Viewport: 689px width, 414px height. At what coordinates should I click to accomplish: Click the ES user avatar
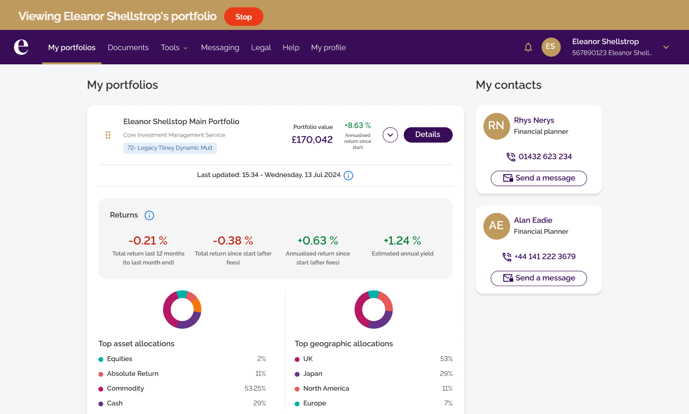551,47
